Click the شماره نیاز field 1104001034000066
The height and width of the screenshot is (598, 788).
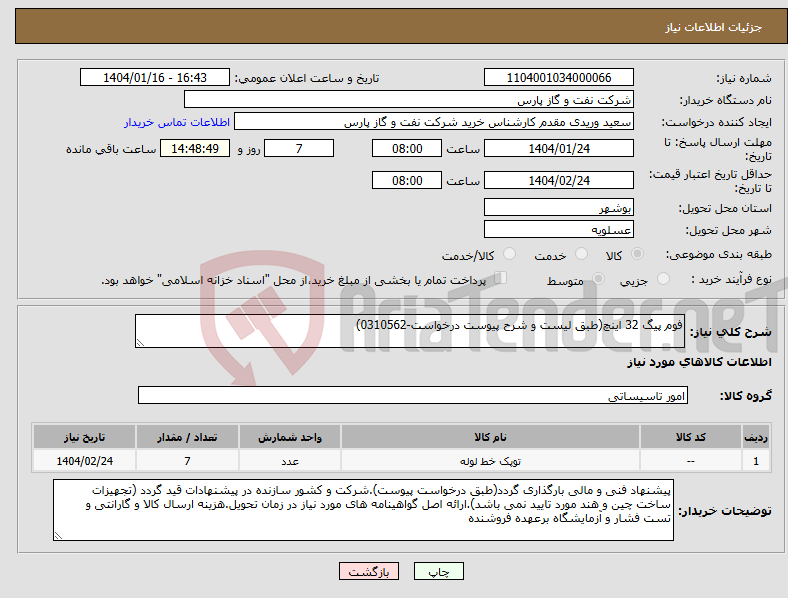[x=559, y=77]
